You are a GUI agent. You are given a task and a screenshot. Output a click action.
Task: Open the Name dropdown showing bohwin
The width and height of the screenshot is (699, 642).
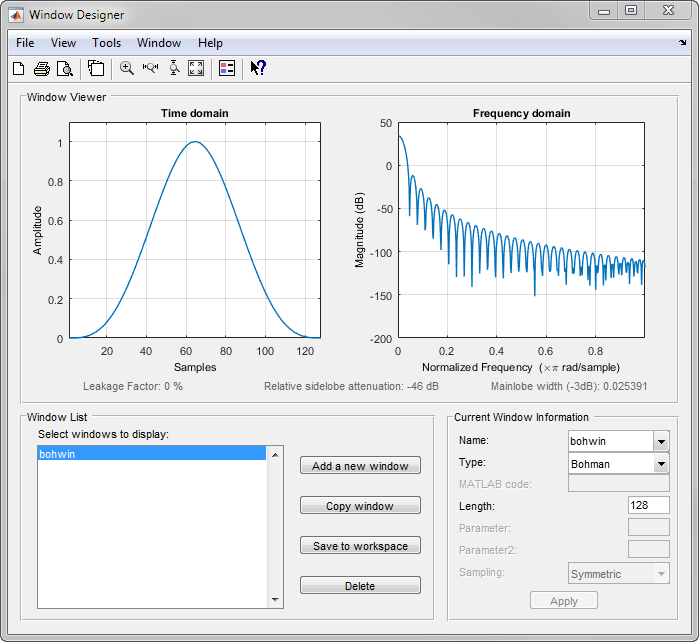(x=660, y=441)
